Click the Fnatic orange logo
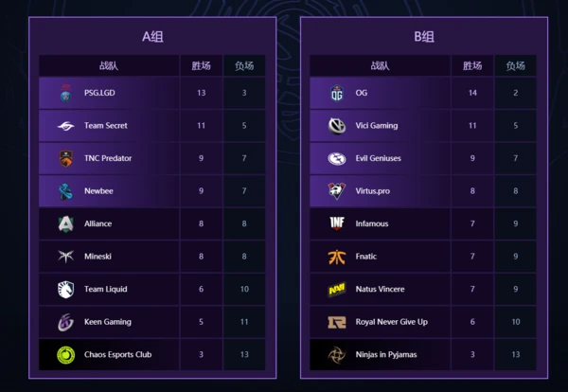568x392 pixels. pyautogui.click(x=337, y=257)
